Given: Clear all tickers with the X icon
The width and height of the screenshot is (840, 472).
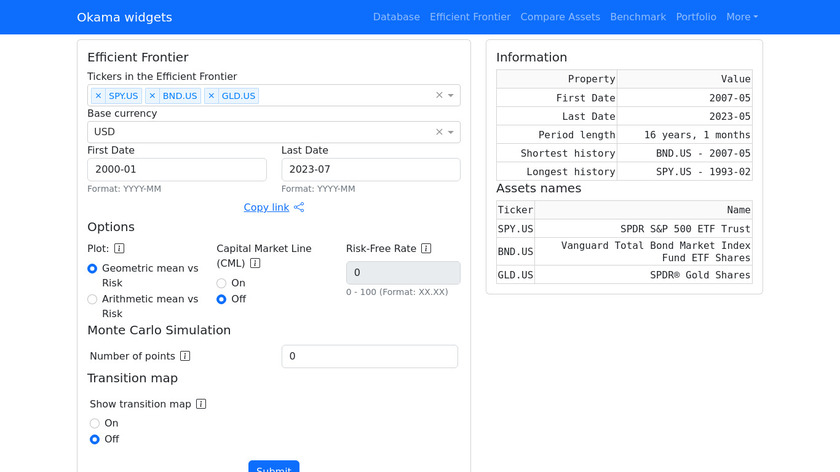Looking at the screenshot, I should coord(438,96).
